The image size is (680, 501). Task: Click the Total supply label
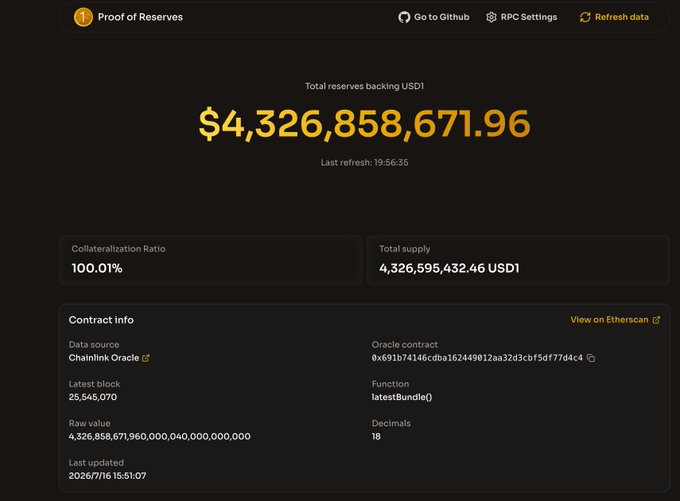405,249
